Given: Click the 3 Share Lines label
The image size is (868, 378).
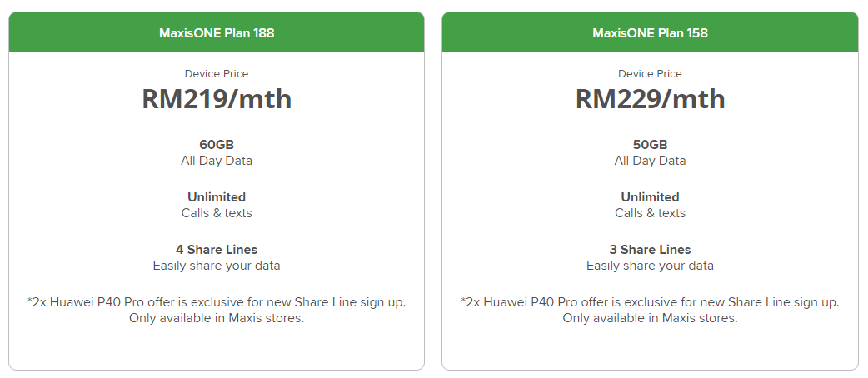Looking at the screenshot, I should tap(650, 250).
